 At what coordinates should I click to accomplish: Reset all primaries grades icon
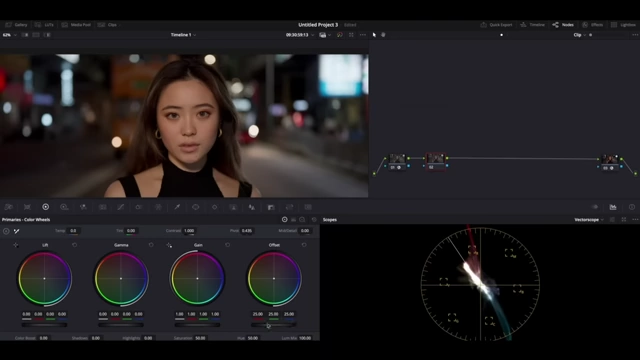pyautogui.click(x=314, y=220)
